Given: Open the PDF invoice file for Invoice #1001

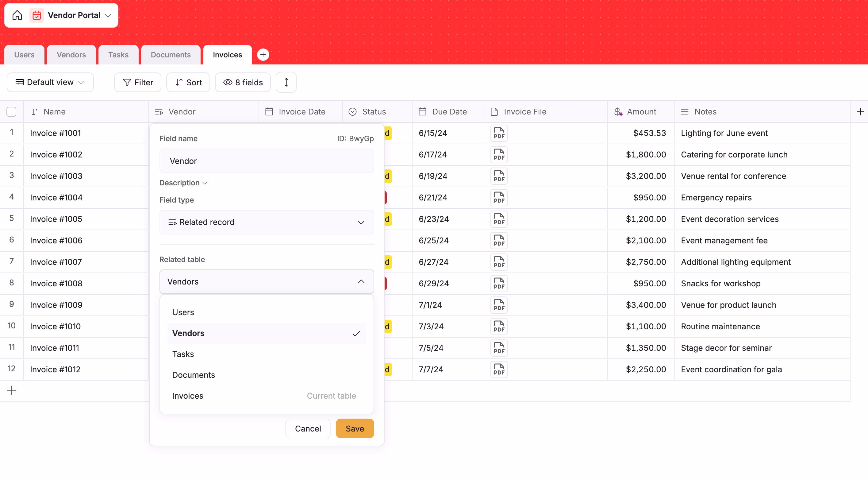Looking at the screenshot, I should (x=499, y=133).
